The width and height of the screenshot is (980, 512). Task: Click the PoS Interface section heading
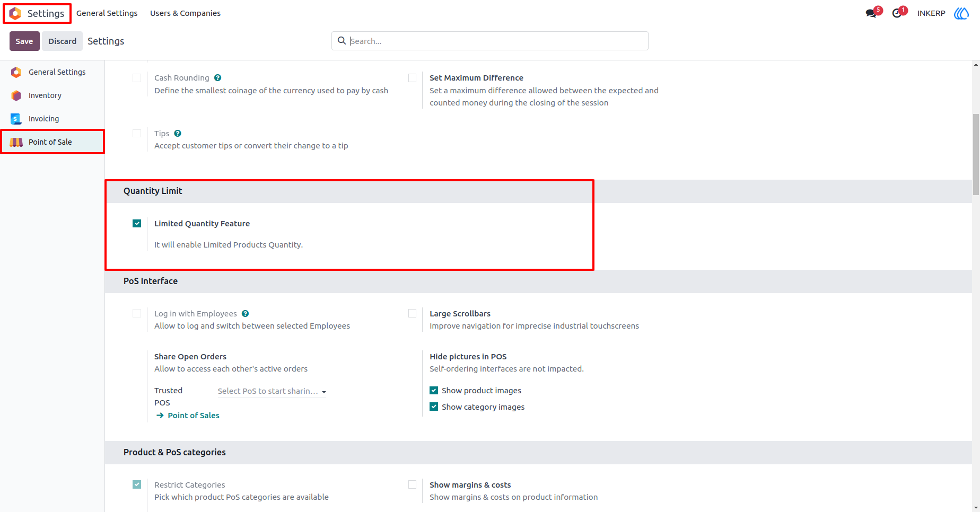151,281
